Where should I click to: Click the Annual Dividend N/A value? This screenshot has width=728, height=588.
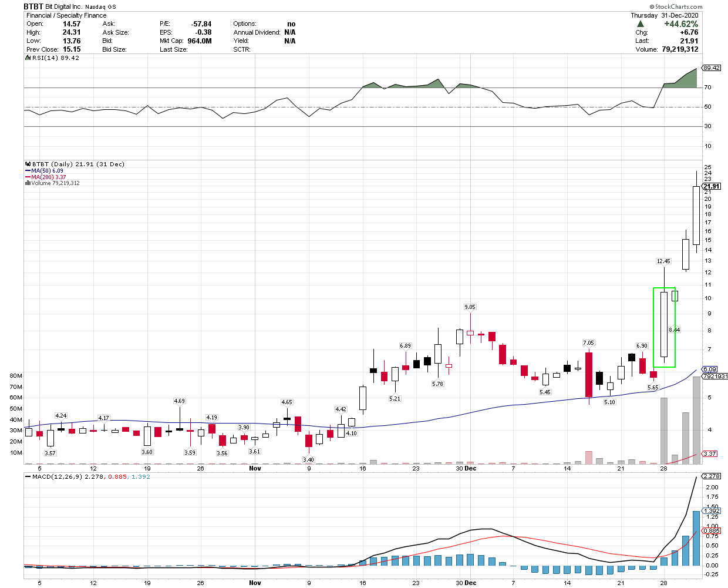[x=289, y=32]
